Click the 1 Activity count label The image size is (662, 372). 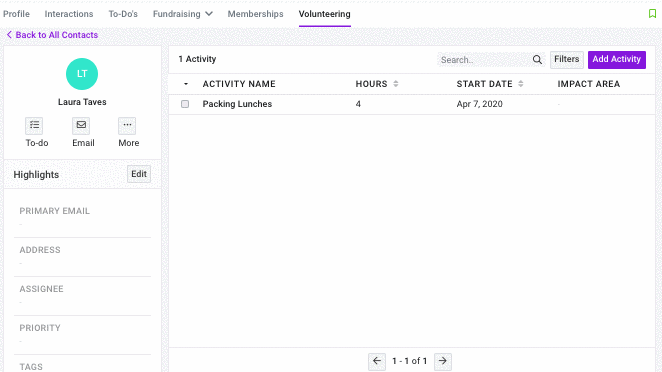coord(197,59)
